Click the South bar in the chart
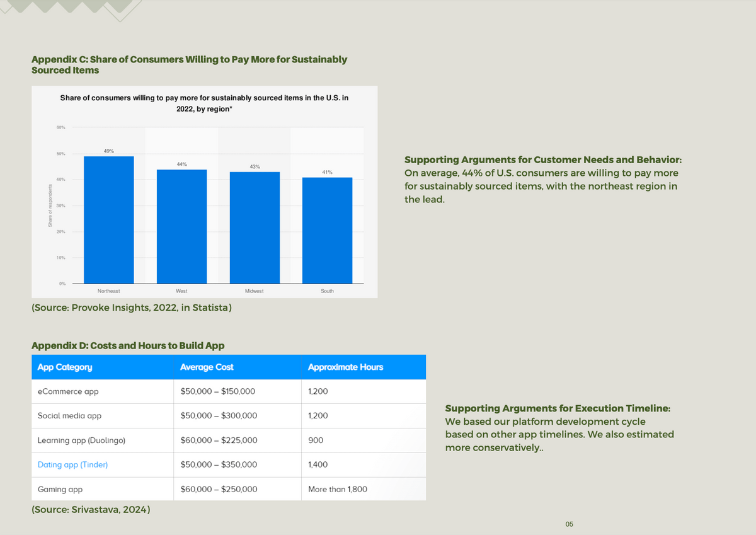 (328, 231)
